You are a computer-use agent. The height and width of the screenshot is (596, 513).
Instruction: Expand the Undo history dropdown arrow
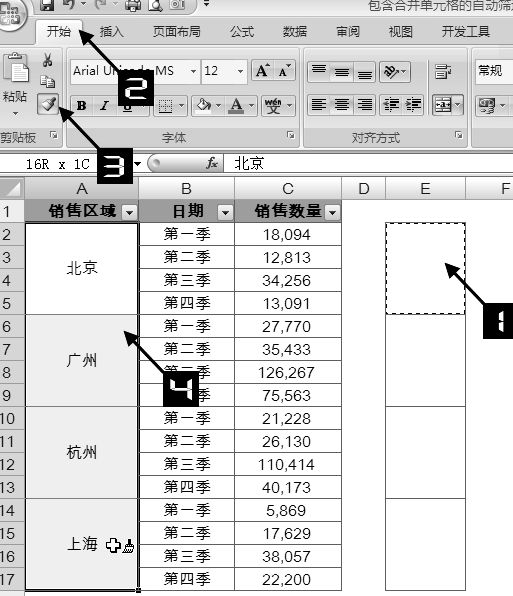(83, 5)
